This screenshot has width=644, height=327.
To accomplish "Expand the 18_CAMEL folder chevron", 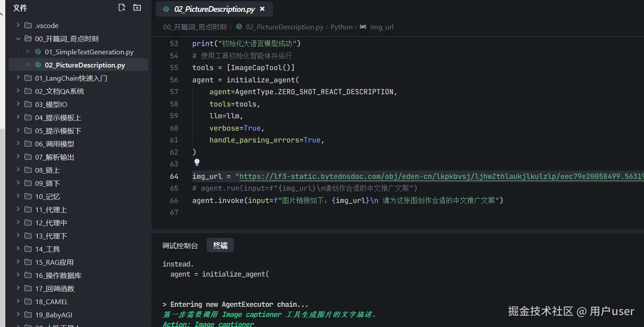I will 18,302.
